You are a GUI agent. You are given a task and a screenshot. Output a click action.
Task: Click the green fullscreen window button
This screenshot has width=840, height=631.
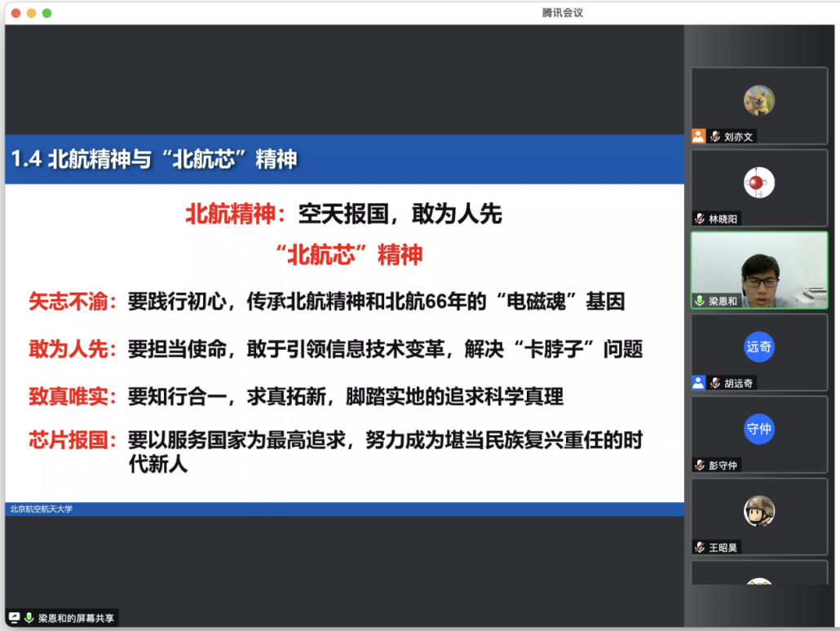coord(47,13)
